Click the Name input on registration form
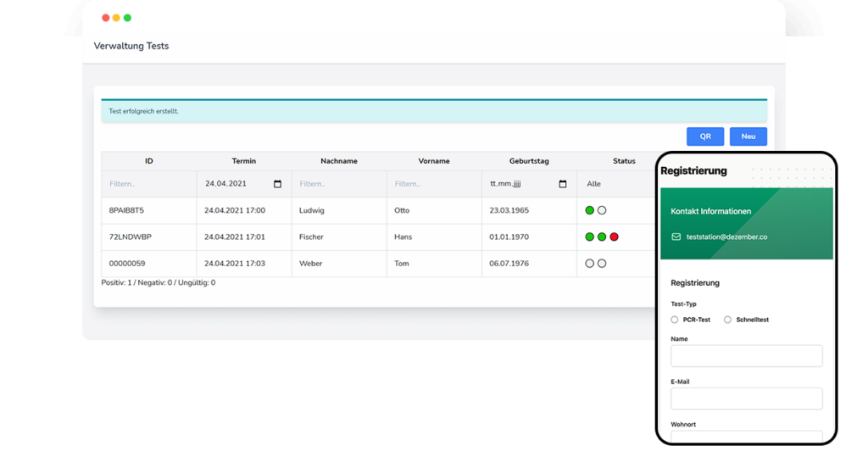The image size is (868, 468). (746, 356)
